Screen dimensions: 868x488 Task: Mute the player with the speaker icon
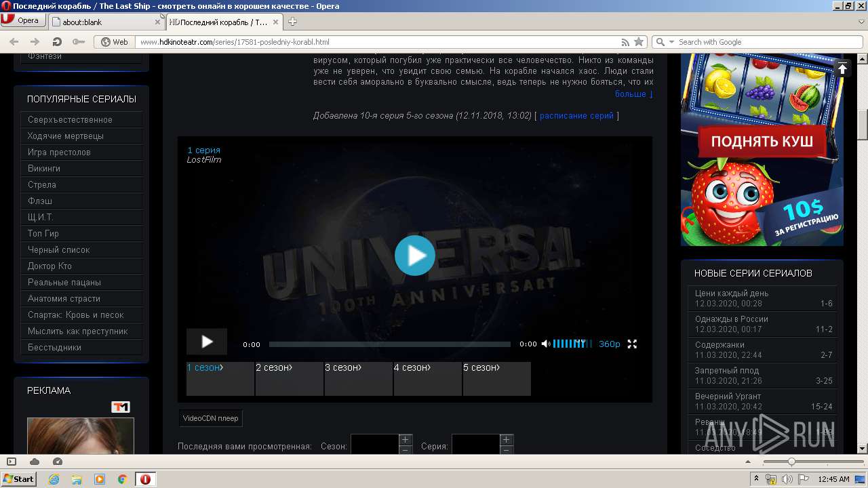[546, 344]
